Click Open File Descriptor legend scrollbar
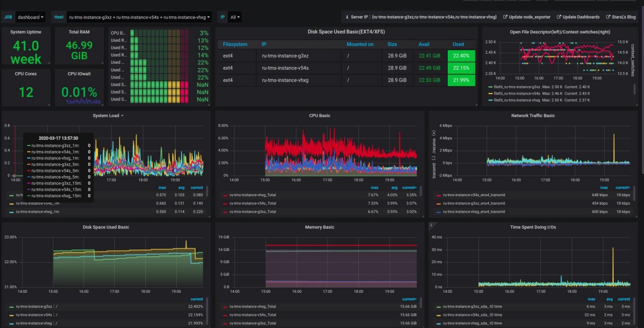 coord(633,89)
